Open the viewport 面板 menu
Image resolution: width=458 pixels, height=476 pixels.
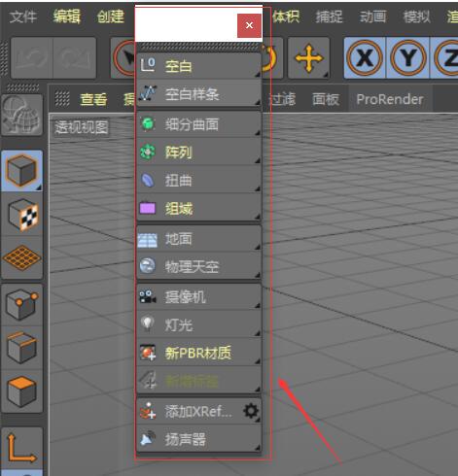pos(326,99)
